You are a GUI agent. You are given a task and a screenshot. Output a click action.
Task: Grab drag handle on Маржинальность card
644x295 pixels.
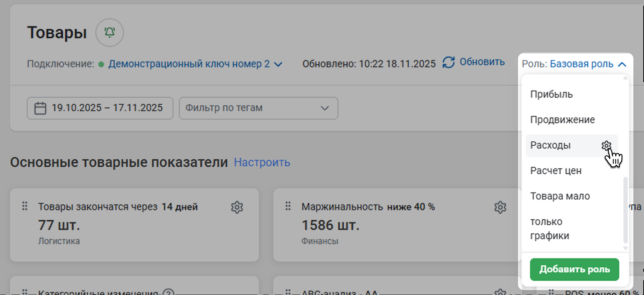point(288,206)
